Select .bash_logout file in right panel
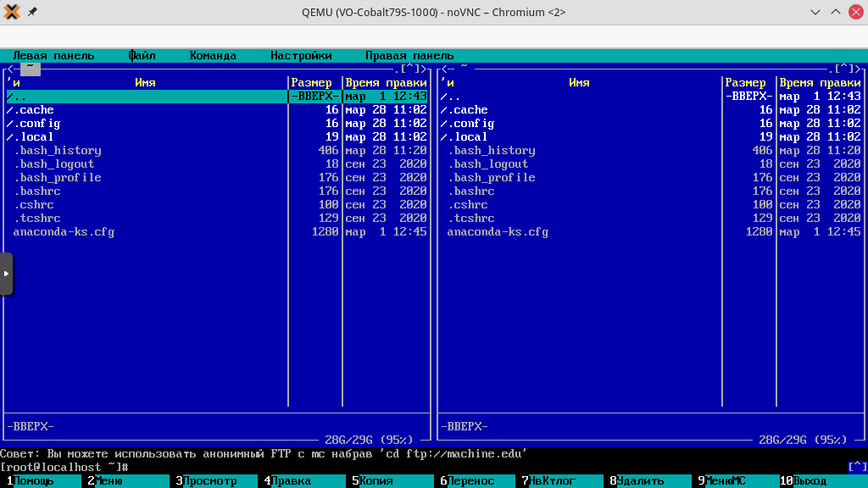 pyautogui.click(x=651, y=164)
